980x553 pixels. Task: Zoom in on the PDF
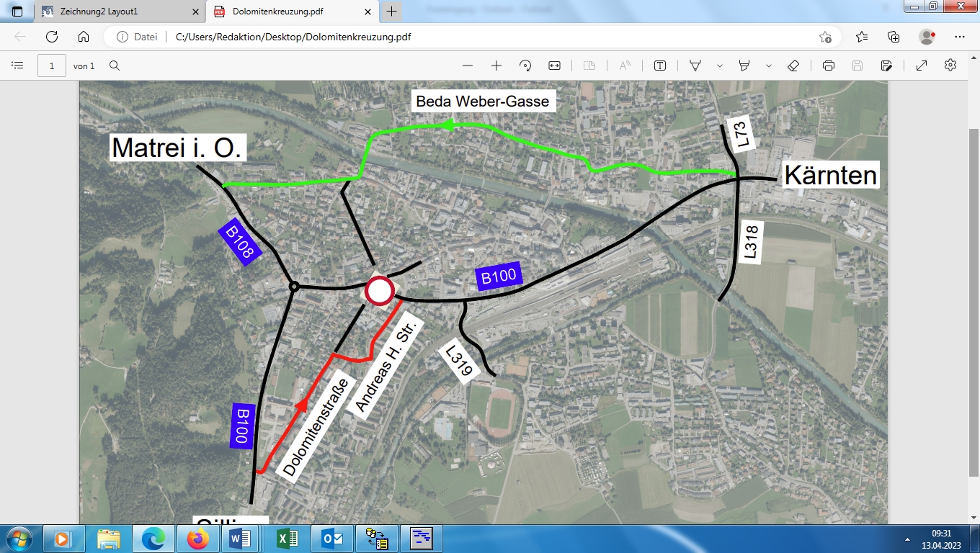click(496, 65)
